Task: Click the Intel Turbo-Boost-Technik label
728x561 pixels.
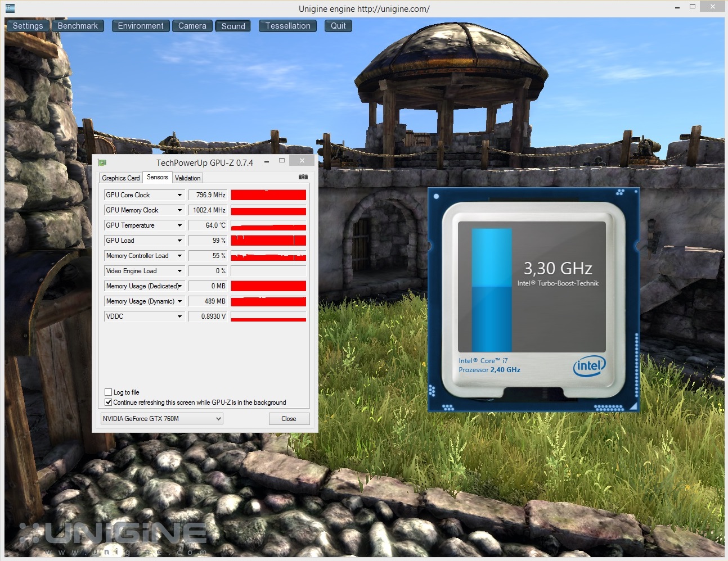Action: click(558, 283)
